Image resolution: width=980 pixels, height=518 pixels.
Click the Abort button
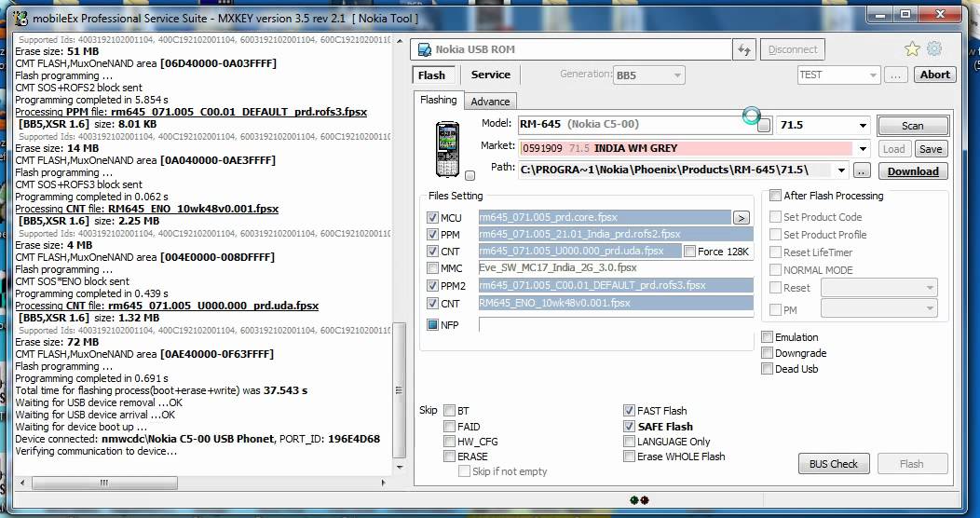[935, 75]
